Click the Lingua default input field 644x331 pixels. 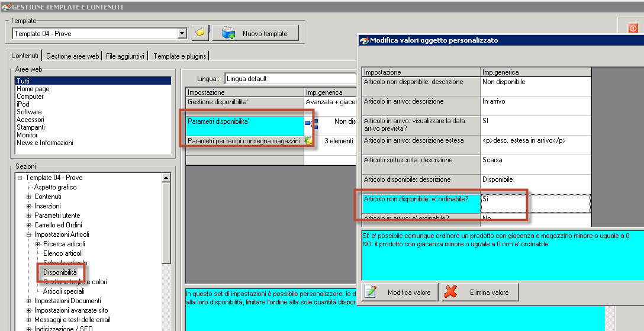click(291, 78)
